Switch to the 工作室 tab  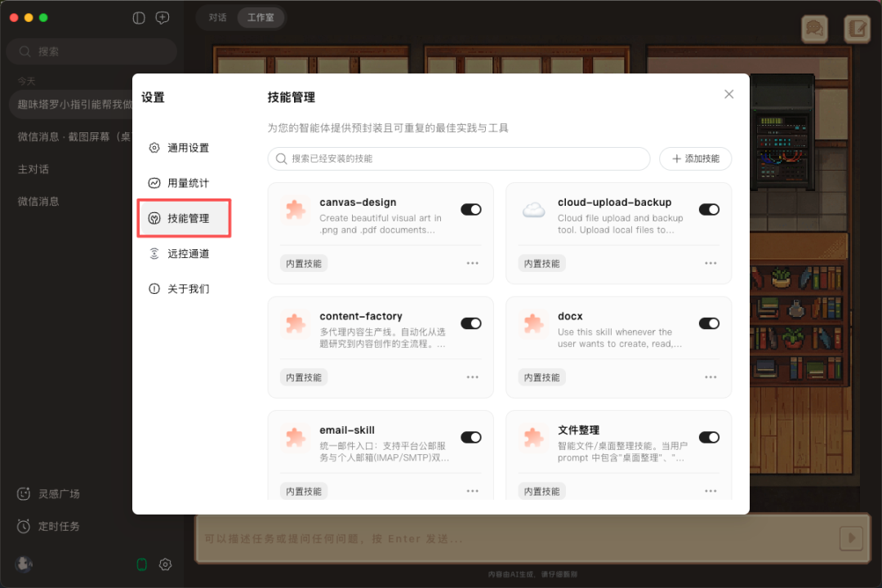click(x=261, y=17)
